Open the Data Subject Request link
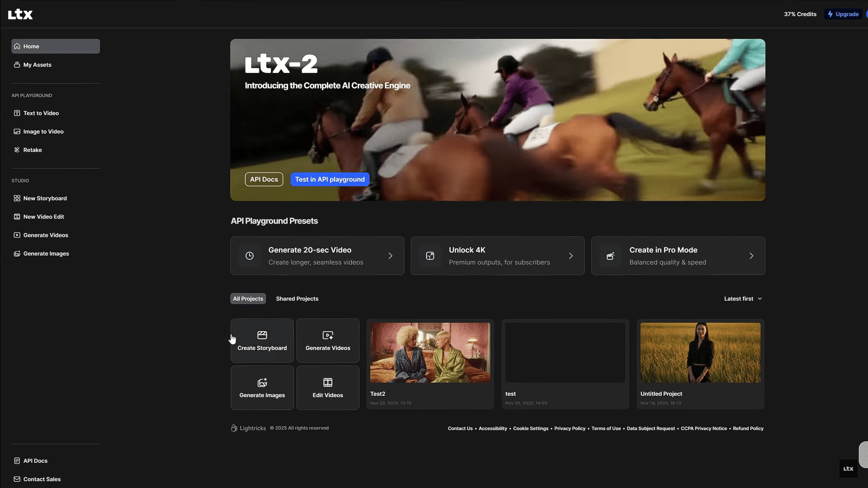Viewport: 868px width, 488px height. pyautogui.click(x=650, y=429)
